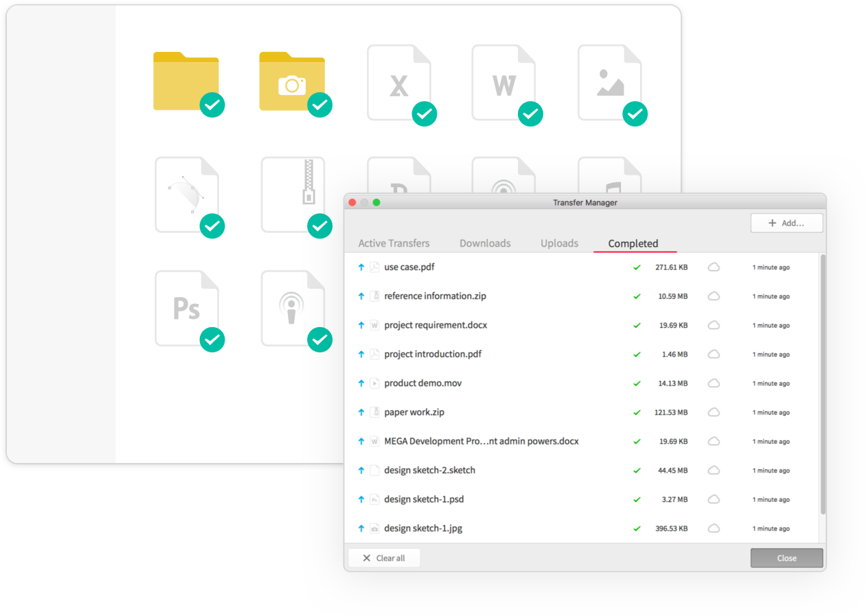Open the Downloads tab
868x616 pixels.
click(x=484, y=243)
